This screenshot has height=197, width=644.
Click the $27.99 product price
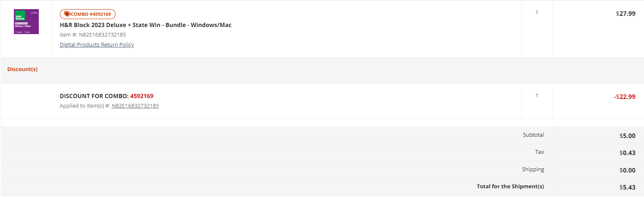[x=626, y=13]
